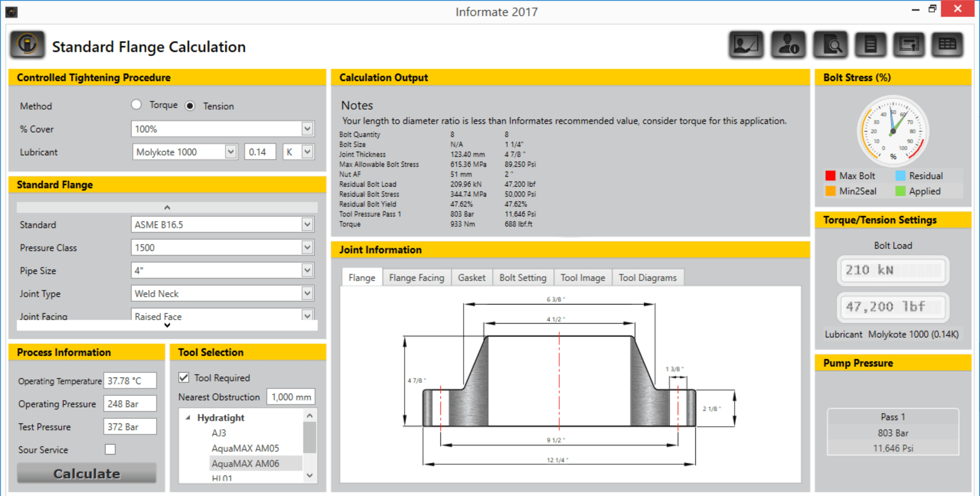Viewport: 980px width, 496px height.
Task: Collapse the Hydratight tree node
Action: (x=188, y=417)
